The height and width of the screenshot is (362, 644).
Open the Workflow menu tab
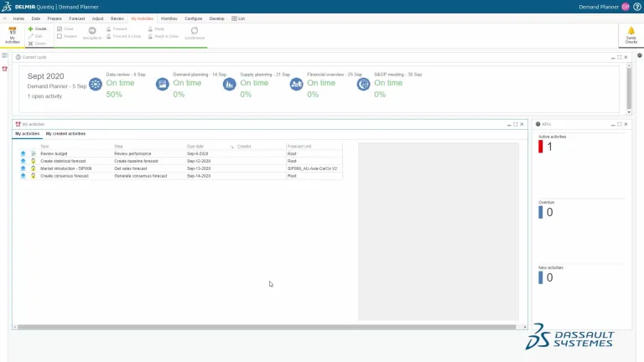point(169,18)
